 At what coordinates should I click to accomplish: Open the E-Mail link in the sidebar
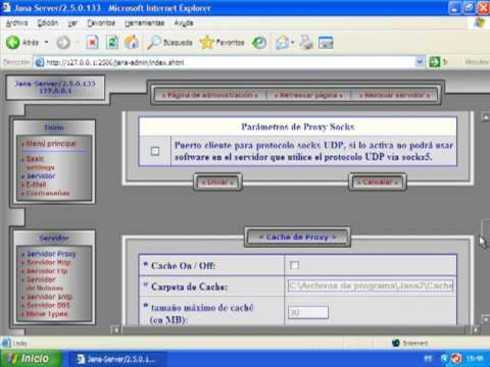click(x=36, y=184)
